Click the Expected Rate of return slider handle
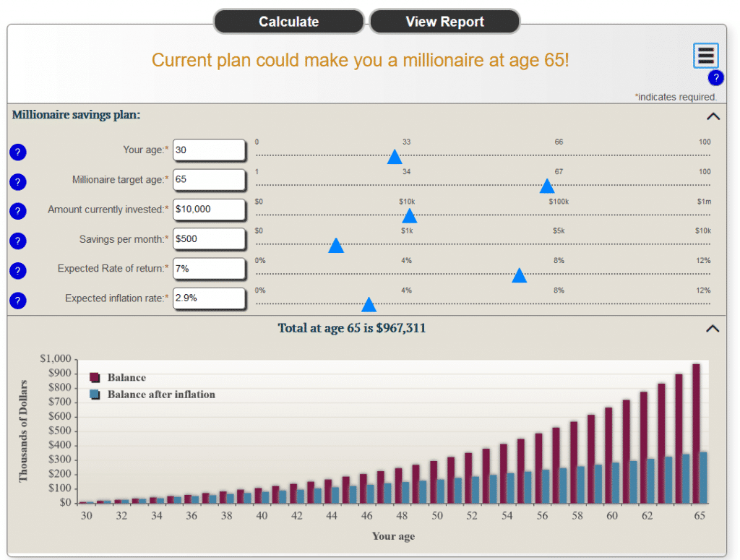The height and width of the screenshot is (560, 740). tap(519, 275)
